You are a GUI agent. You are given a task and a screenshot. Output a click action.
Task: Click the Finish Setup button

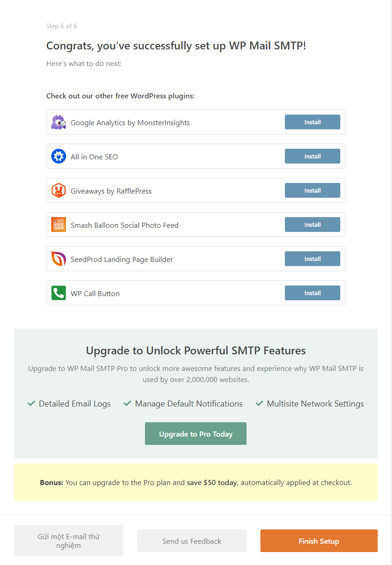click(x=319, y=541)
